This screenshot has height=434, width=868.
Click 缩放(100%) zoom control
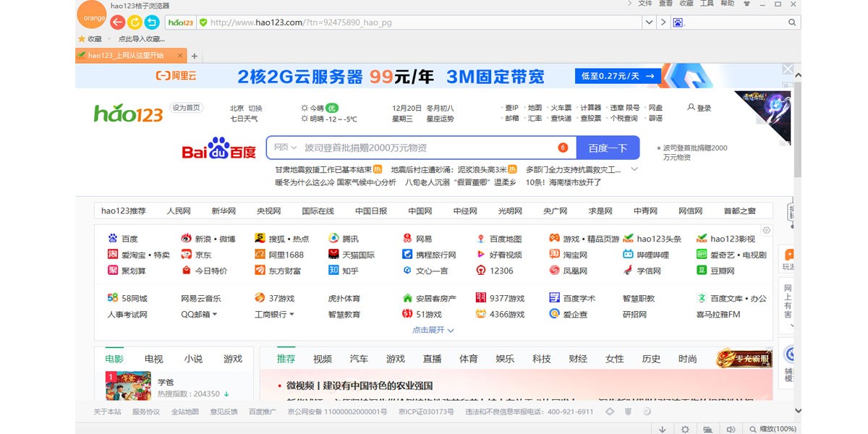coord(775,428)
